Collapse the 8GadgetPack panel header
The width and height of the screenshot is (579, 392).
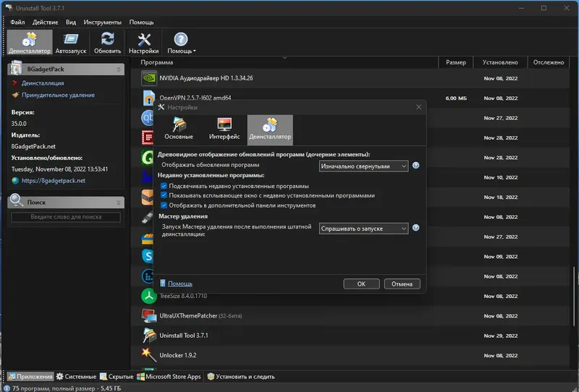point(119,69)
